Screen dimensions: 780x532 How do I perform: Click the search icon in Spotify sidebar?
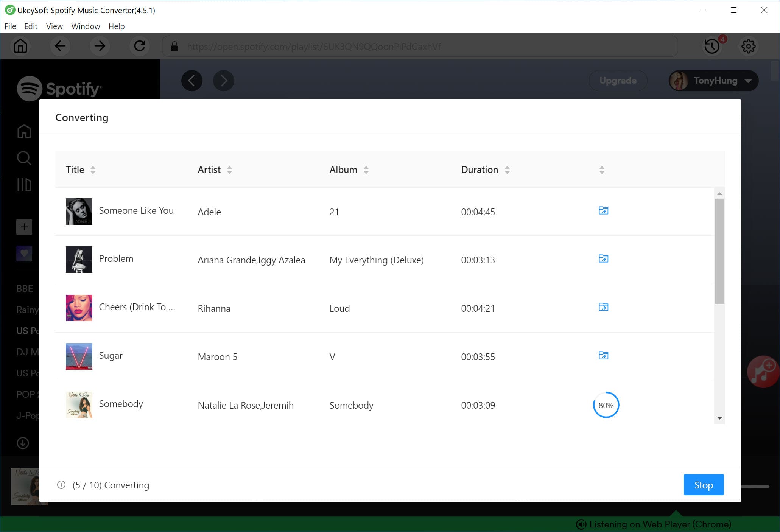pos(24,158)
